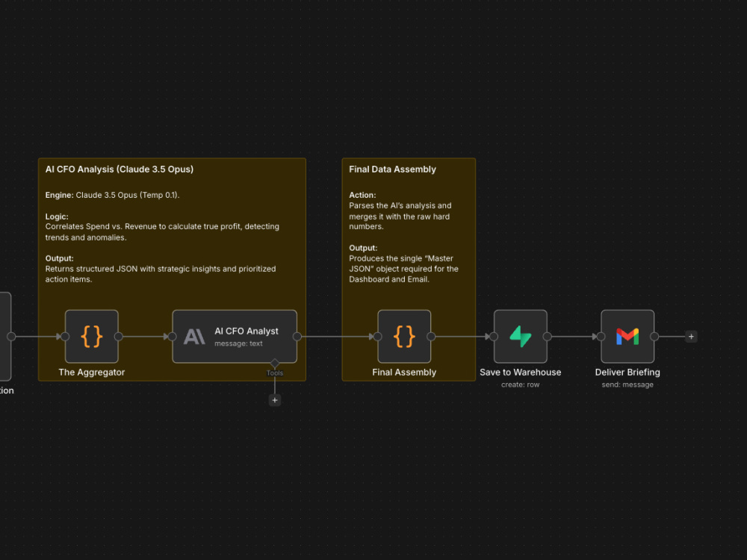Click Save to Warehouse output connector

click(x=548, y=337)
